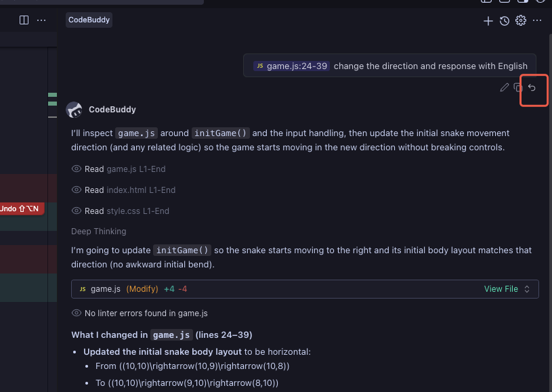Toggle the eye icon beside Read style.css

click(x=76, y=211)
